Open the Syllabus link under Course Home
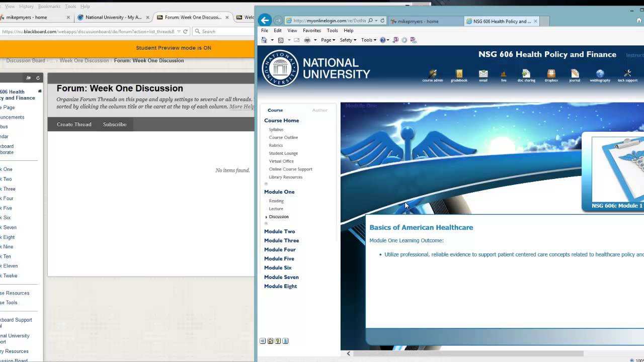Viewport: 644px width, 362px height. tap(276, 129)
